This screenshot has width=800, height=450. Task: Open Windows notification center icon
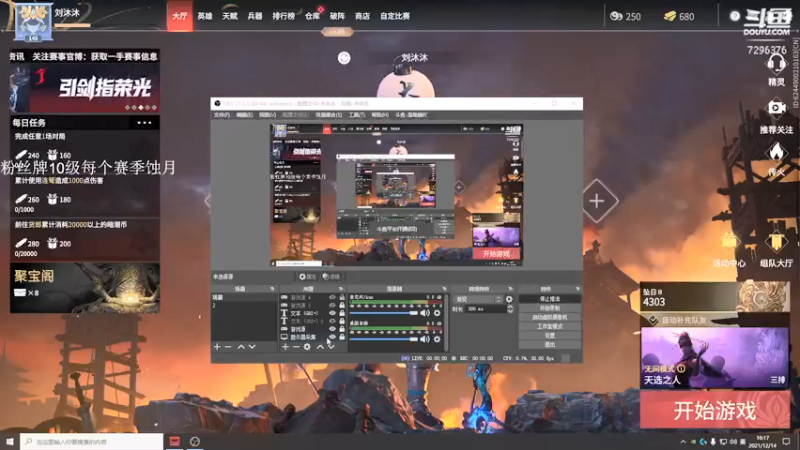click(x=786, y=441)
